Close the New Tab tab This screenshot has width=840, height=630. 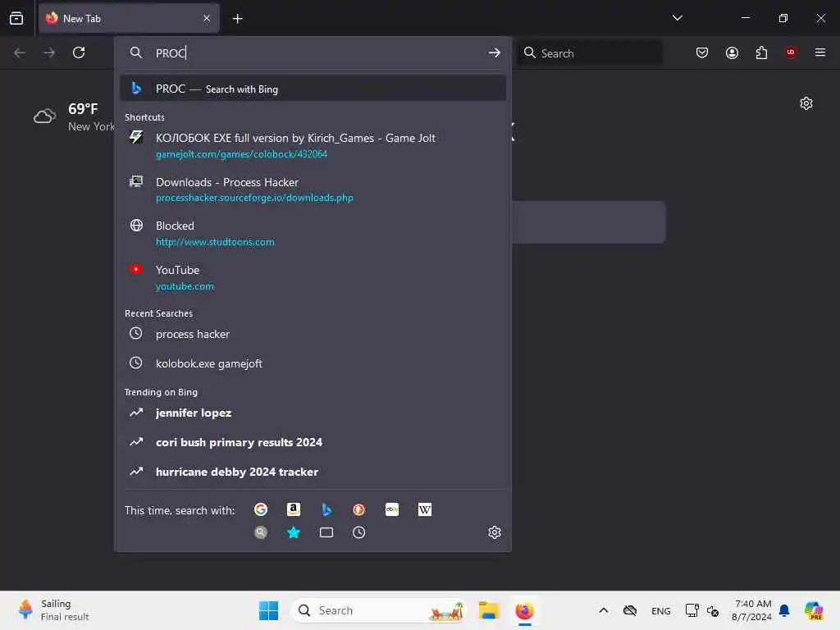coord(207,18)
